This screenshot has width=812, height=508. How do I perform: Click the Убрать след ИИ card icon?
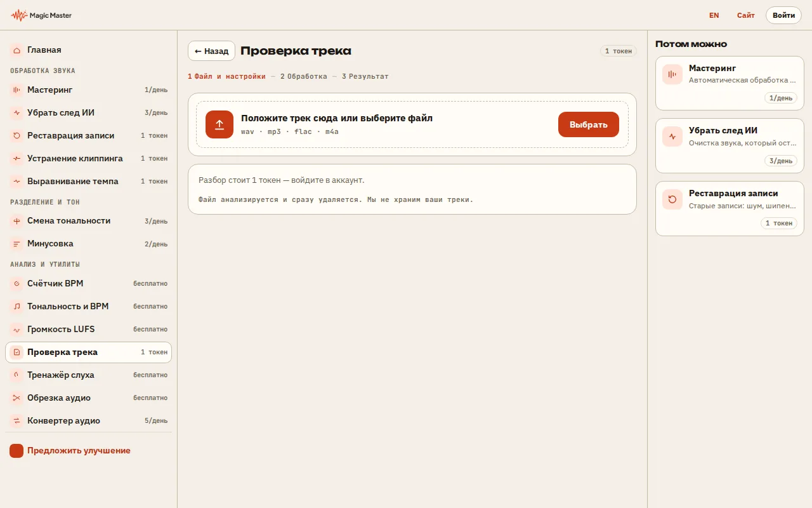(x=672, y=137)
